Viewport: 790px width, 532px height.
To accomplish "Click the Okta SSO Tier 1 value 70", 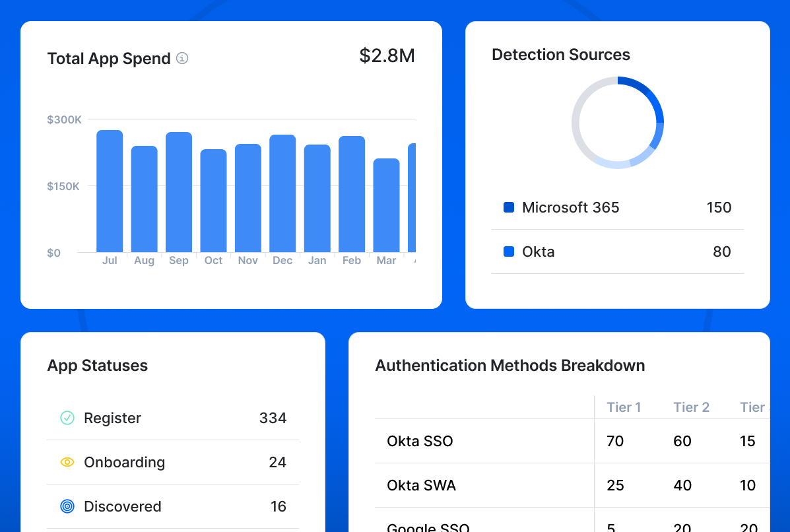I will (615, 441).
